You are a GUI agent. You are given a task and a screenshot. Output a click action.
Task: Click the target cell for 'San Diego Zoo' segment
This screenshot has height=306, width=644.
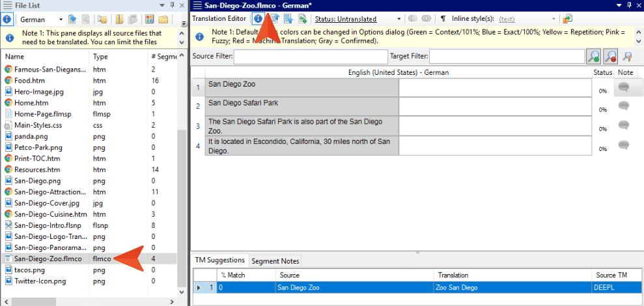pos(496,87)
